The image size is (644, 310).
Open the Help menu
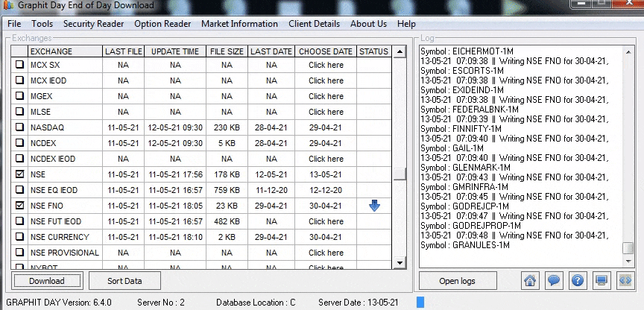(x=406, y=24)
